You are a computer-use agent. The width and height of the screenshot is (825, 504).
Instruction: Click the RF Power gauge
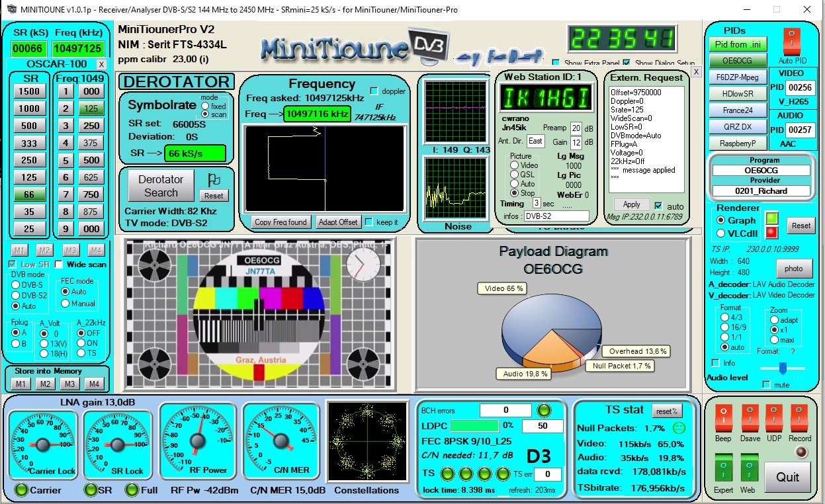coord(198,440)
